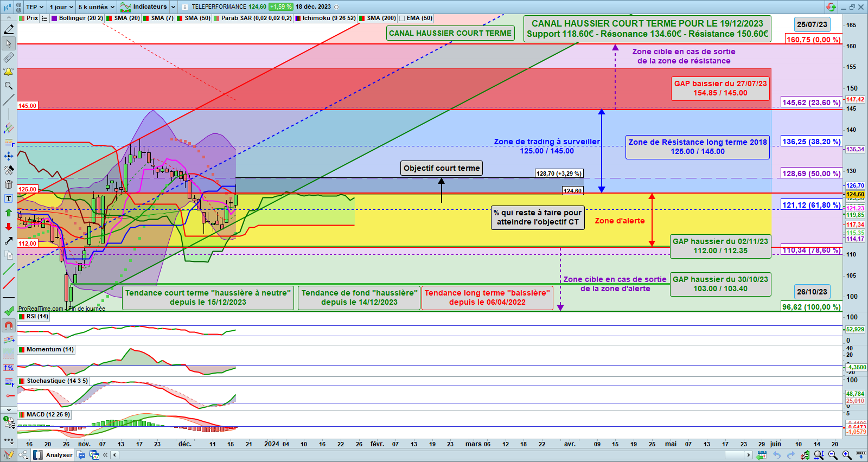
Task: Open the Indicateurs panel
Action: [x=144, y=7]
